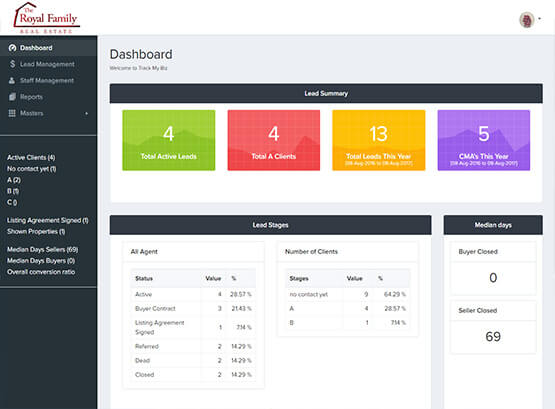The height and width of the screenshot is (409, 555).
Task: Open Overall conversion ratio link
Action: (x=41, y=272)
